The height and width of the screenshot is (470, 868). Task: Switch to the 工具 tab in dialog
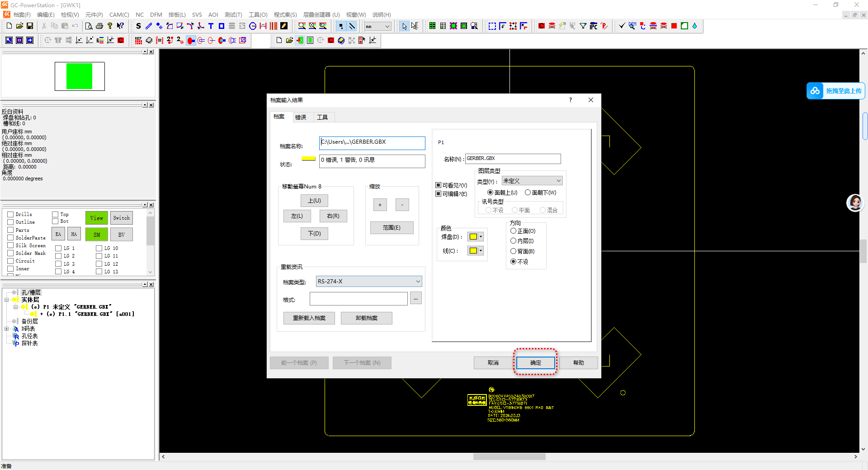(x=322, y=117)
